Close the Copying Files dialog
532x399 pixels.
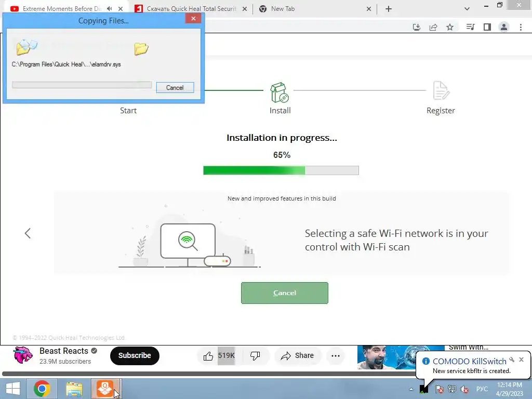193,18
